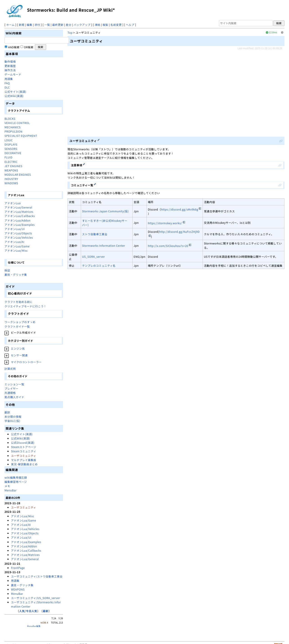Open 動作環境 sidebar link
The height and width of the screenshot is (644, 289).
point(10,62)
